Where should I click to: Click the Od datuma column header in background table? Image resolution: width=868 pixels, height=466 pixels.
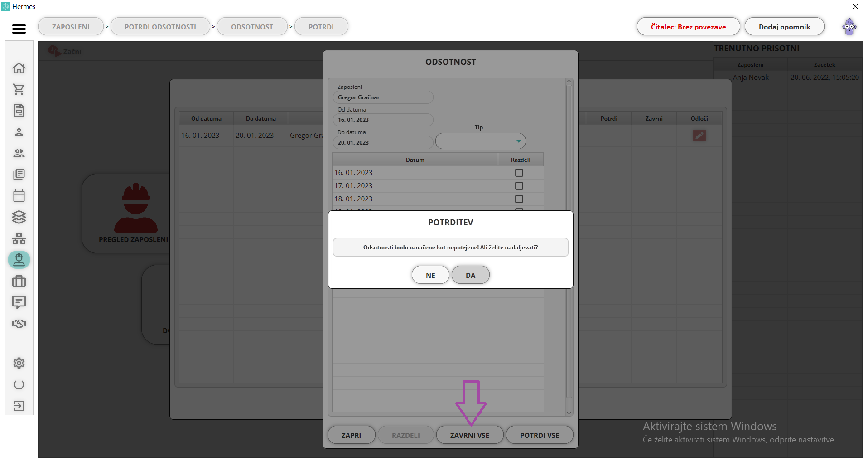tap(206, 118)
